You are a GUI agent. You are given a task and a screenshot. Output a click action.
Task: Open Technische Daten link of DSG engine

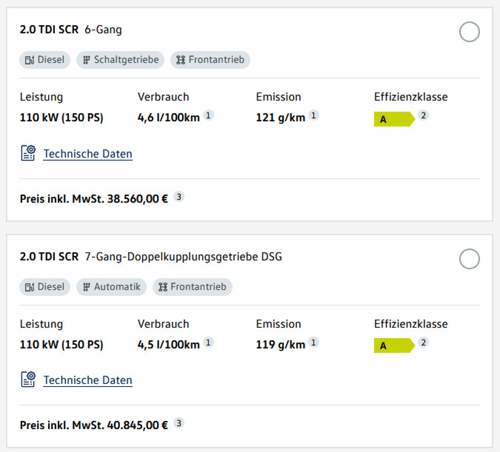(x=88, y=380)
